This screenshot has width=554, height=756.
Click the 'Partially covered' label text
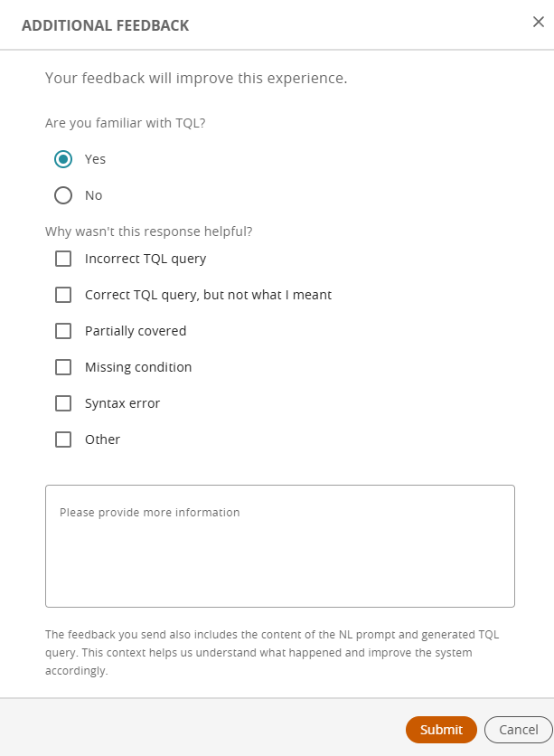pyautogui.click(x=136, y=331)
